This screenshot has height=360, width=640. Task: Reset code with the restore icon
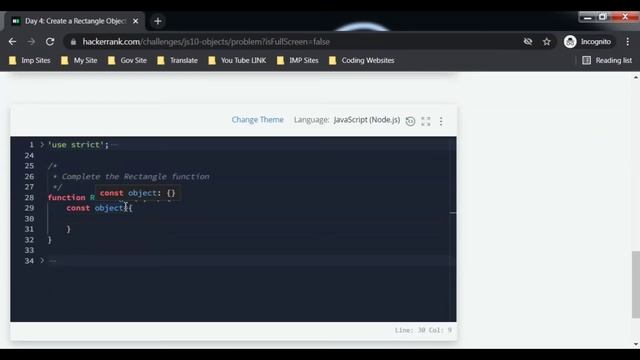point(410,121)
